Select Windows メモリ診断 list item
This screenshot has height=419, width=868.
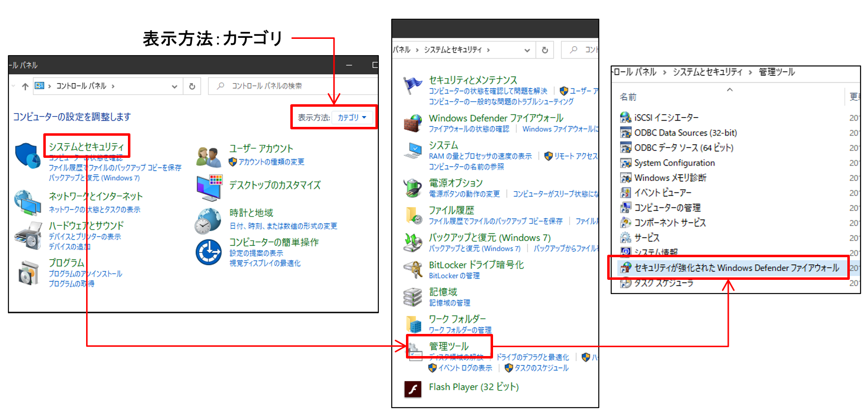(670, 178)
